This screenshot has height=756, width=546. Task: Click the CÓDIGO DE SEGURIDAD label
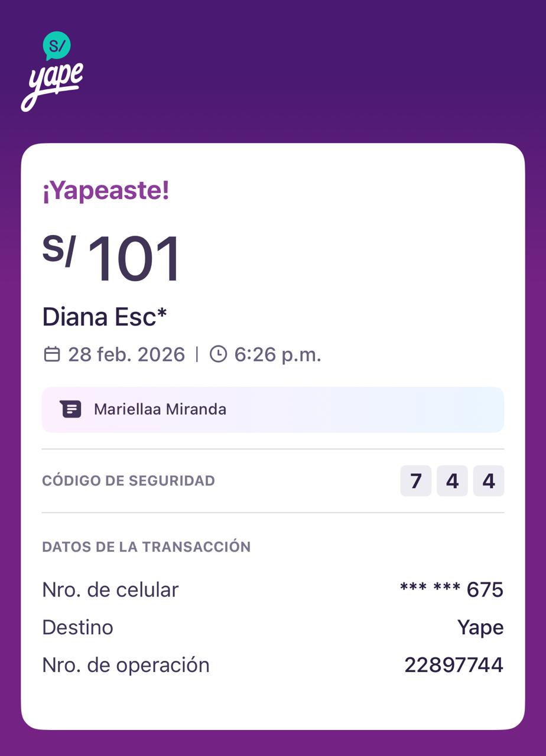coord(128,481)
